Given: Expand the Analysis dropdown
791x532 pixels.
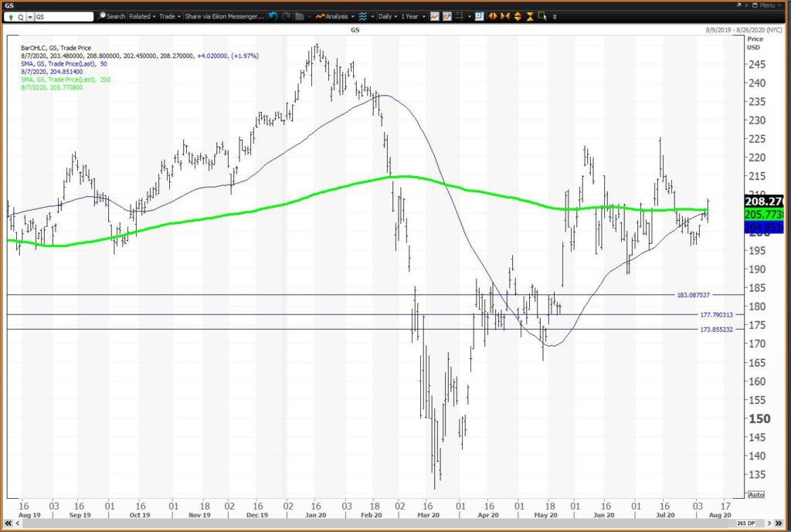Looking at the screenshot, I should tap(334, 16).
